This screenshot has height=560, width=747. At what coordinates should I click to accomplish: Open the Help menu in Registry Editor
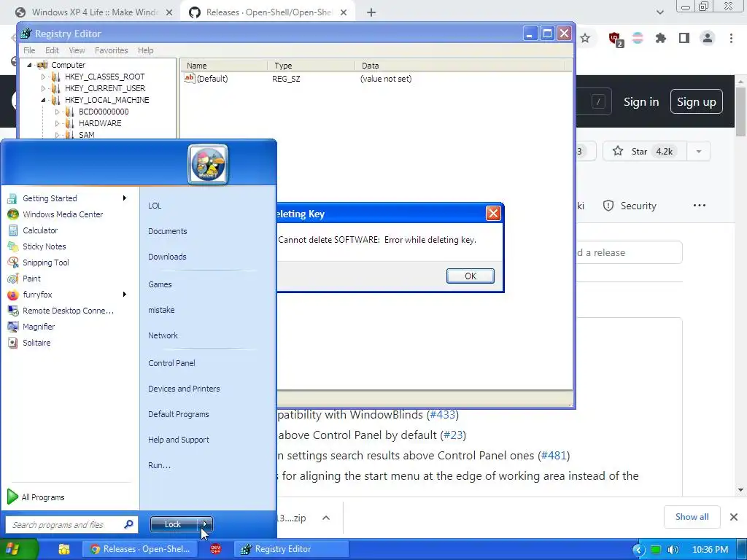[x=145, y=50]
